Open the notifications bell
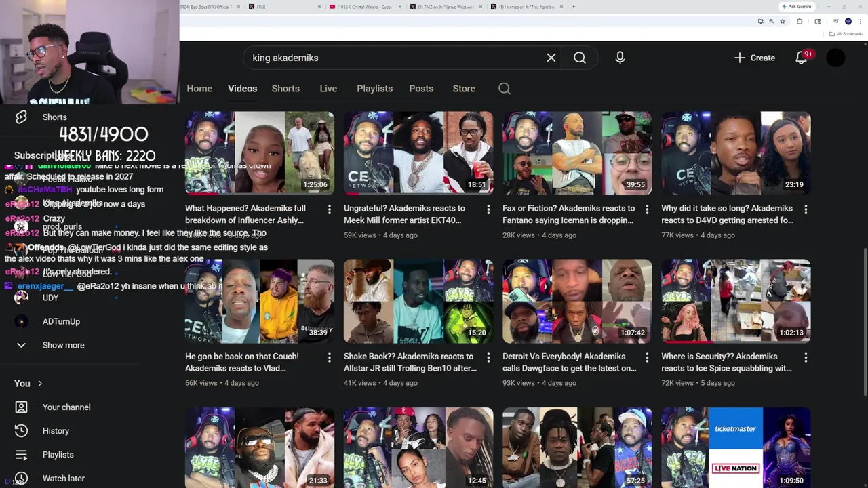 802,58
